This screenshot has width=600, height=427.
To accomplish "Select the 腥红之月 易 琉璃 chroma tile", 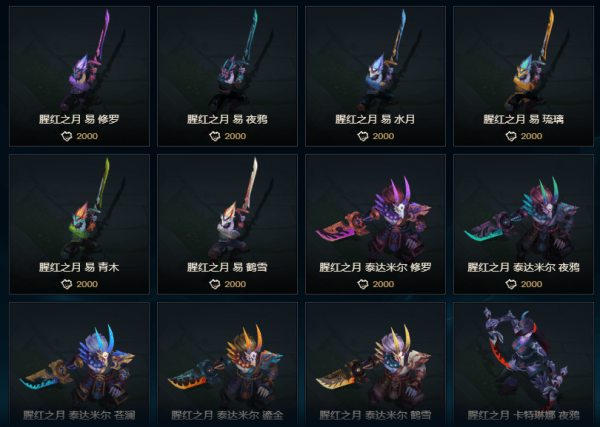I will point(523,76).
